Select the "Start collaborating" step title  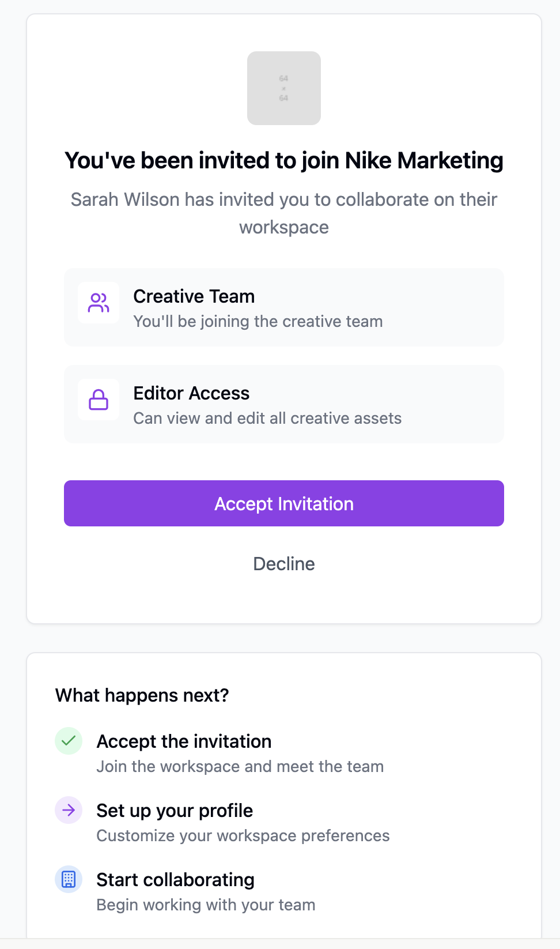click(x=175, y=880)
